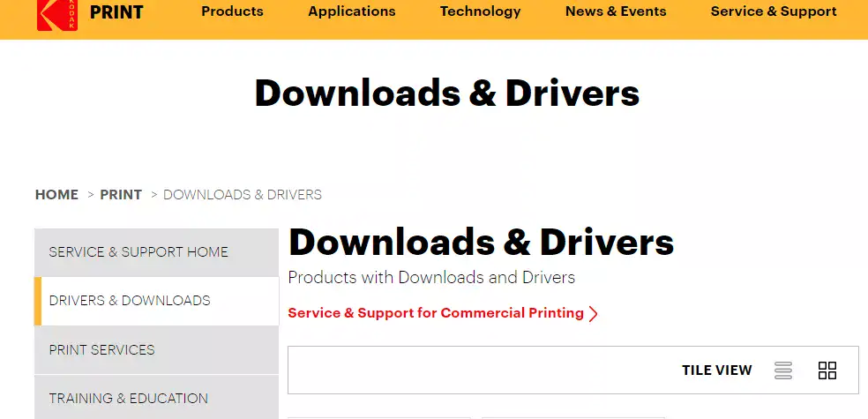Open the Products menu
Viewport: 868px width, 419px height.
(233, 11)
